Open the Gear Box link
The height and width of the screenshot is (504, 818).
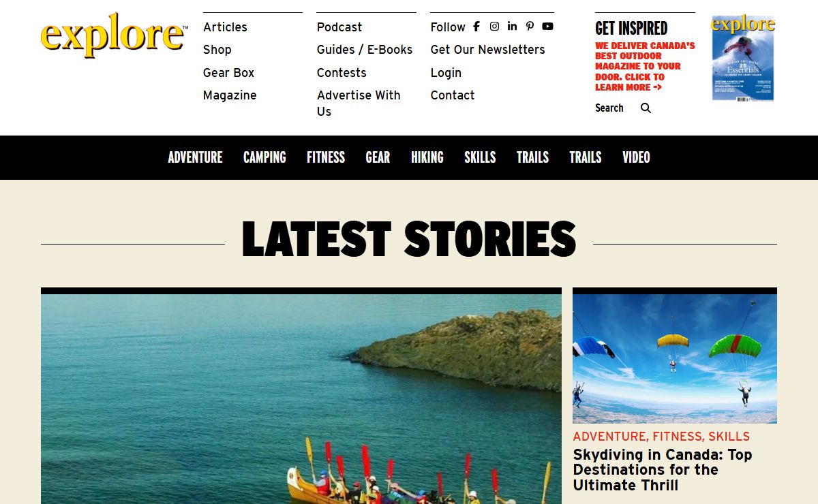tap(228, 73)
